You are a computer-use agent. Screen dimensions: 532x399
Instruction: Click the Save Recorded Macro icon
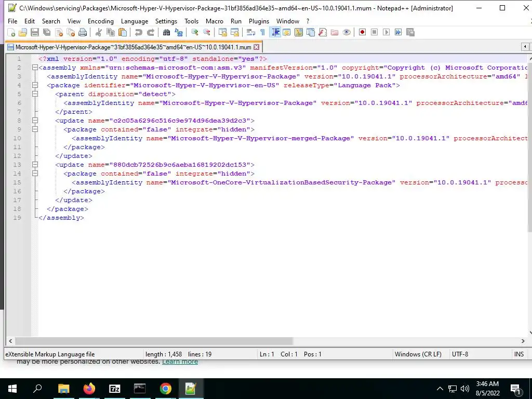pos(410,32)
